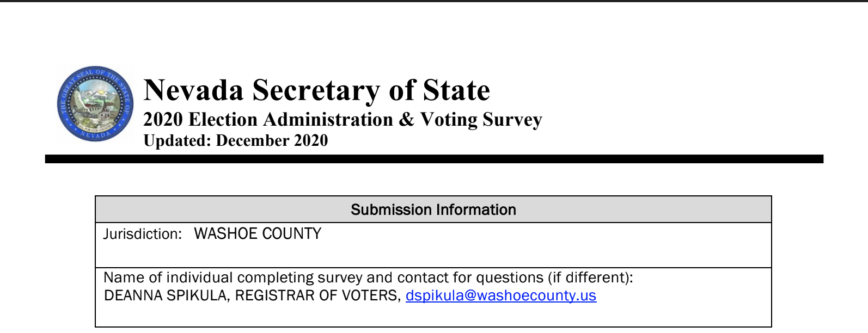The image size is (868, 333).
Task: Click the word 'Secretary' in the main heading
Action: tap(316, 90)
